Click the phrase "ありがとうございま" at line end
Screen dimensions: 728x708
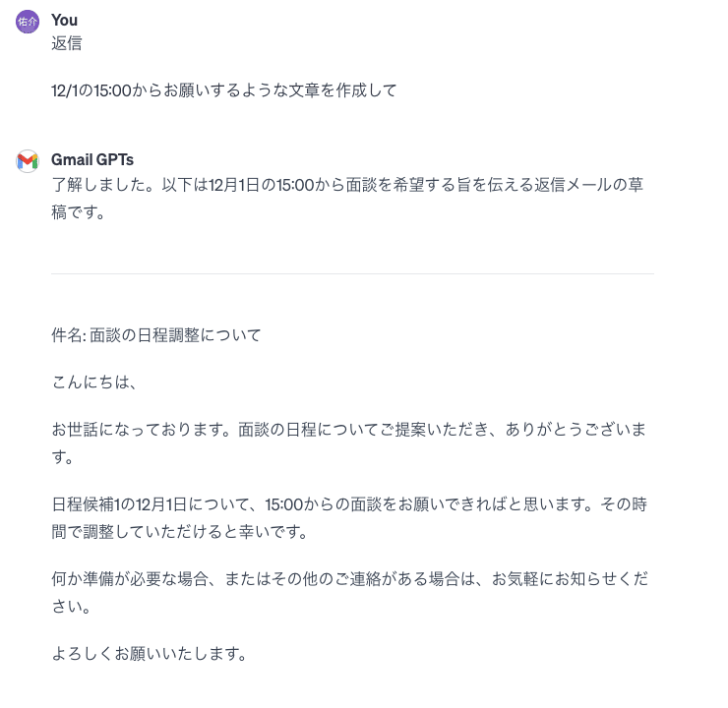point(576,430)
